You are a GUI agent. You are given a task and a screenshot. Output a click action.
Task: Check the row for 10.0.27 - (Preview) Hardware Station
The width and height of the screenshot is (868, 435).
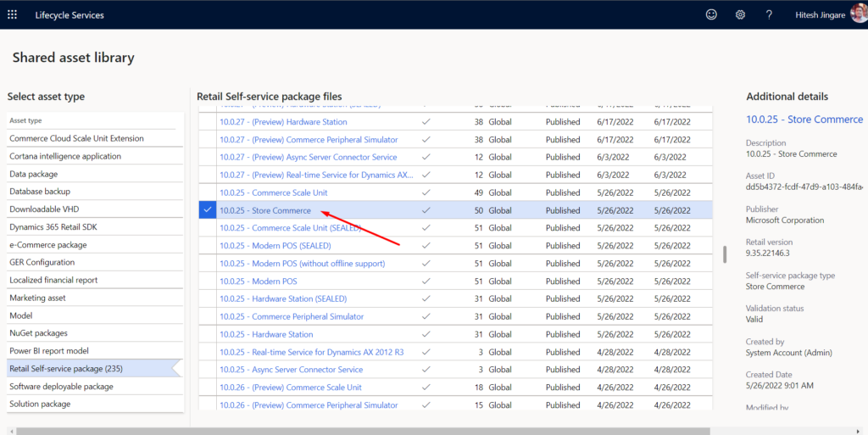pyautogui.click(x=208, y=122)
